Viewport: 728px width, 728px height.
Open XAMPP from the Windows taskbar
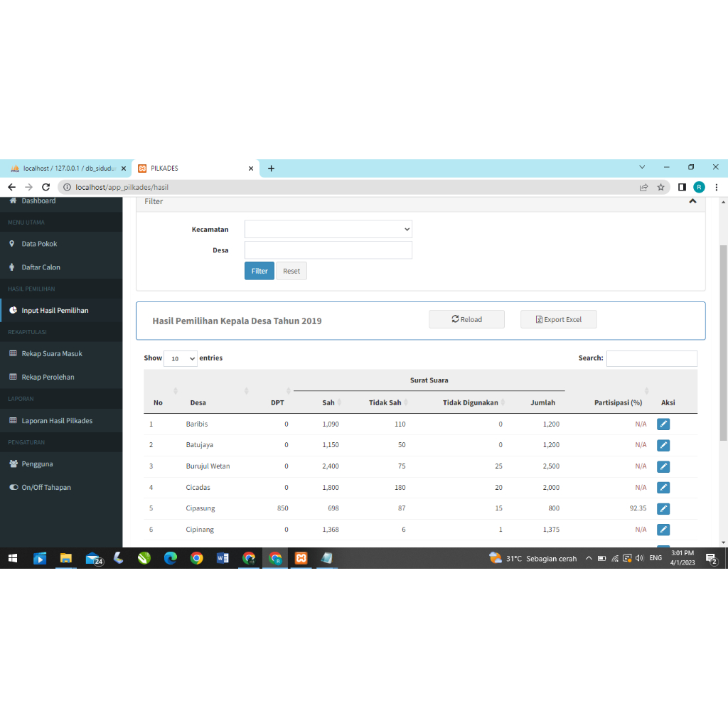[x=301, y=558]
